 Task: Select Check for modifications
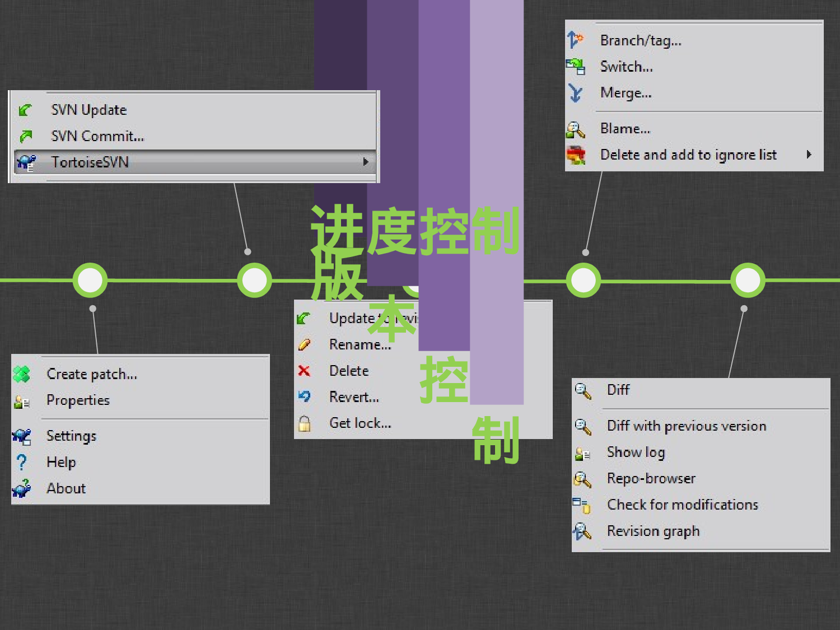click(x=682, y=505)
